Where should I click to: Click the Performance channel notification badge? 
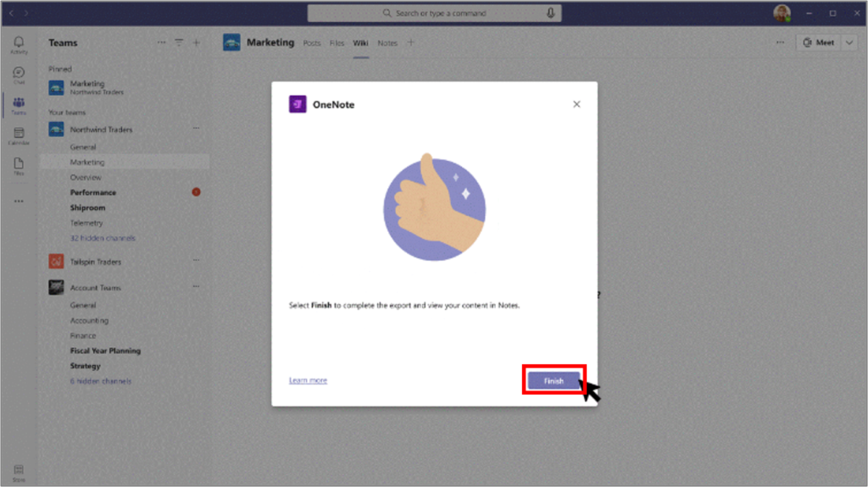click(x=196, y=192)
